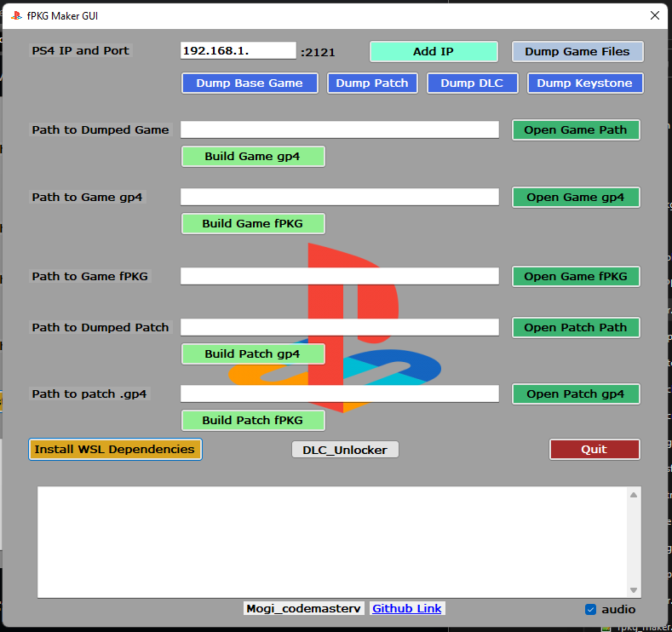This screenshot has width=672, height=632.
Task: Click the Add IP button
Action: tap(434, 51)
